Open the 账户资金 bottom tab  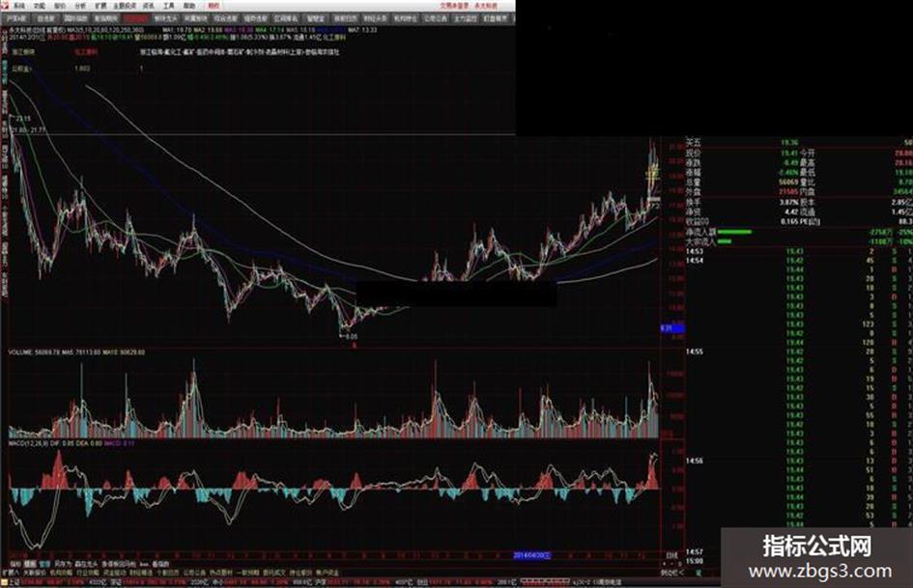click(x=328, y=573)
